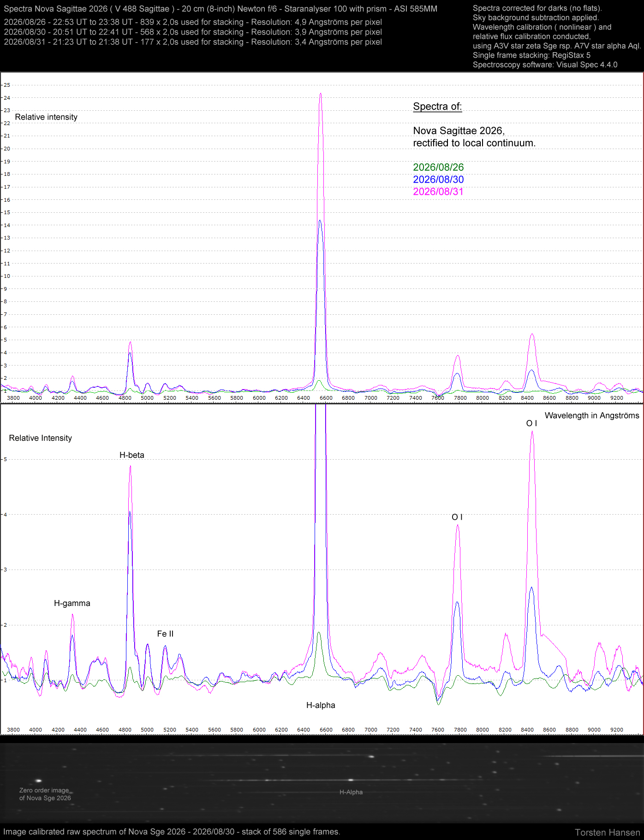The image size is (644, 840).
Task: Click the line mentioning "A3V star zeta Sge"
Action: (557, 46)
